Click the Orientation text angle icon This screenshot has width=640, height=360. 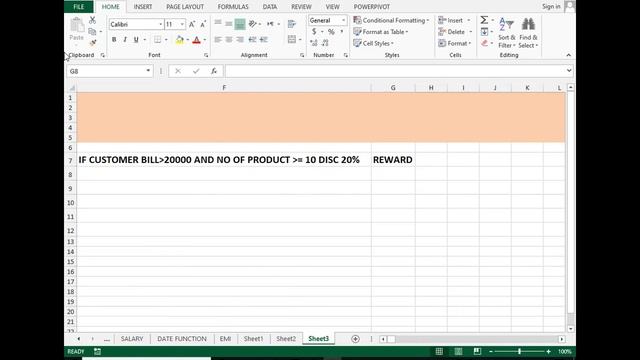253,24
